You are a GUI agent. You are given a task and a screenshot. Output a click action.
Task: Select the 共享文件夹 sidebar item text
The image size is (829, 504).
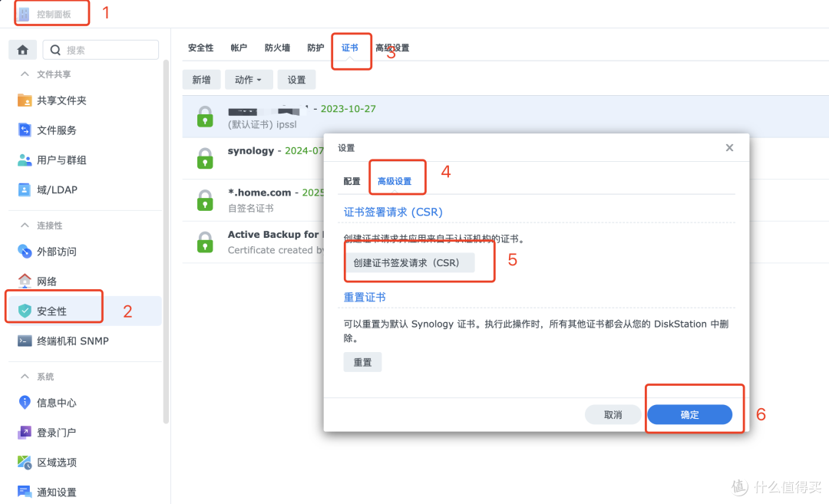(x=62, y=100)
